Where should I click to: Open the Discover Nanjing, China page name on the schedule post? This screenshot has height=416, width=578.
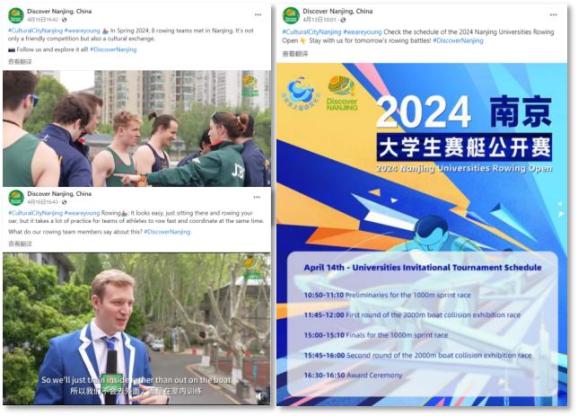338,11
